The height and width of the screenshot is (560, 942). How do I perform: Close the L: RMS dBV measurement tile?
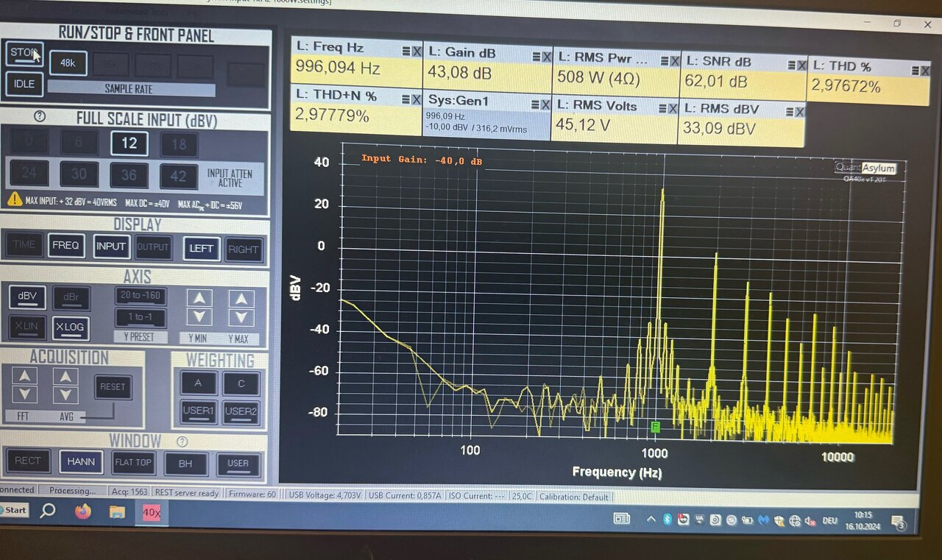[x=800, y=112]
